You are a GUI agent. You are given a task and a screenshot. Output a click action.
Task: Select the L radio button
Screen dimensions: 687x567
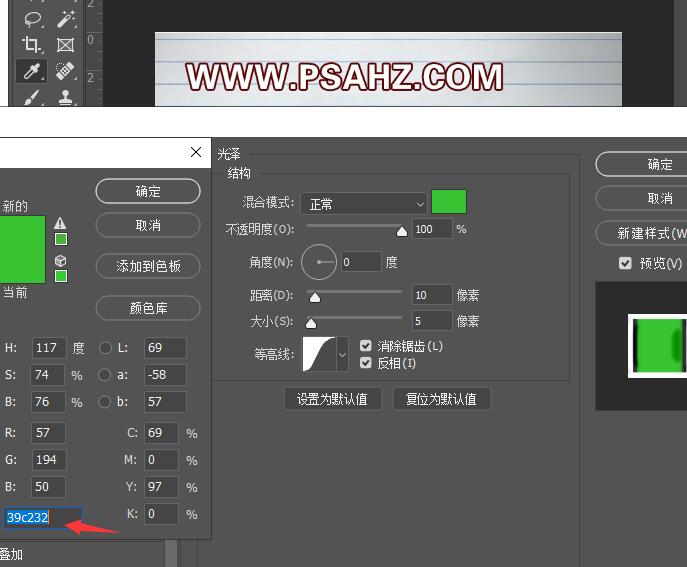pos(105,348)
